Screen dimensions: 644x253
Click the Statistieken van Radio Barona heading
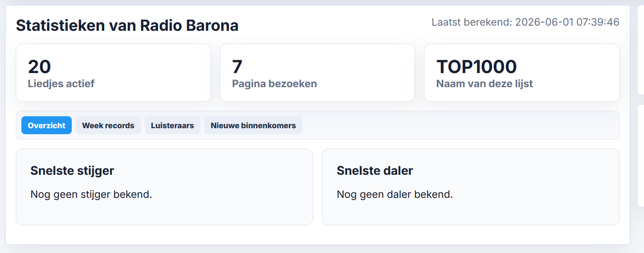[x=127, y=26]
